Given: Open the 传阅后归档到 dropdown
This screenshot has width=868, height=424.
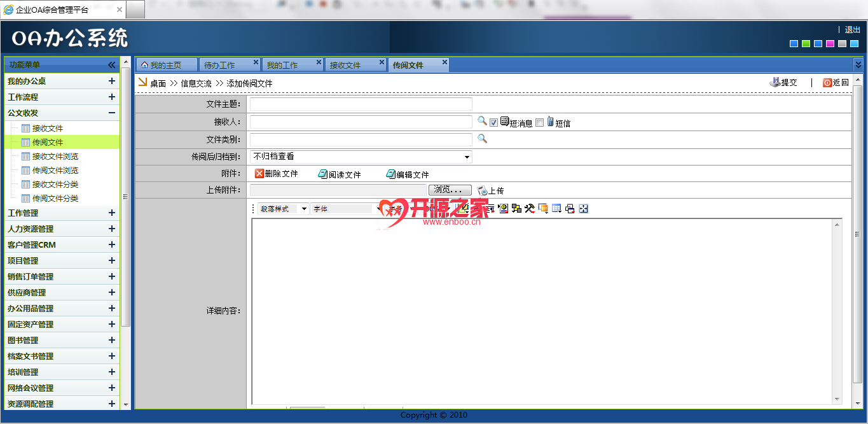Looking at the screenshot, I should pos(467,157).
